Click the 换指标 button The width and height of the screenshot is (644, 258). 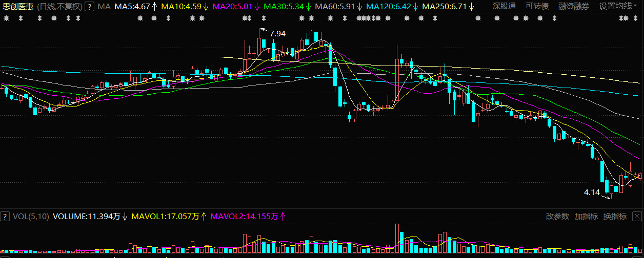coord(615,217)
